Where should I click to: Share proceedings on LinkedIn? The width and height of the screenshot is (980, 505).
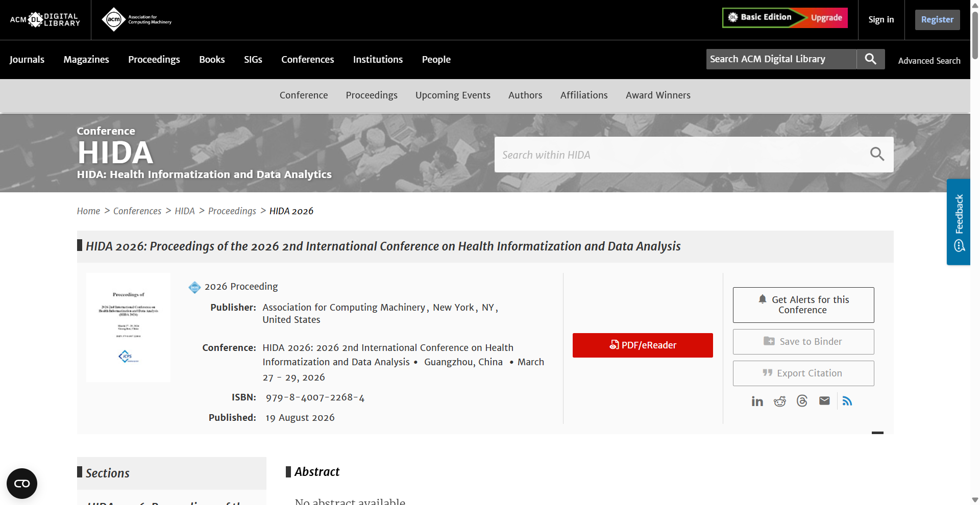coord(757,401)
